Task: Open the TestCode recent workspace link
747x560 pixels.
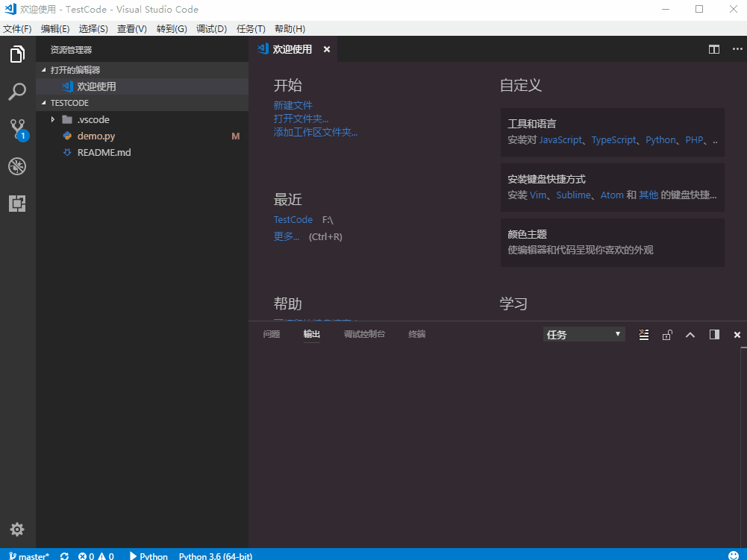Action: pyautogui.click(x=293, y=219)
